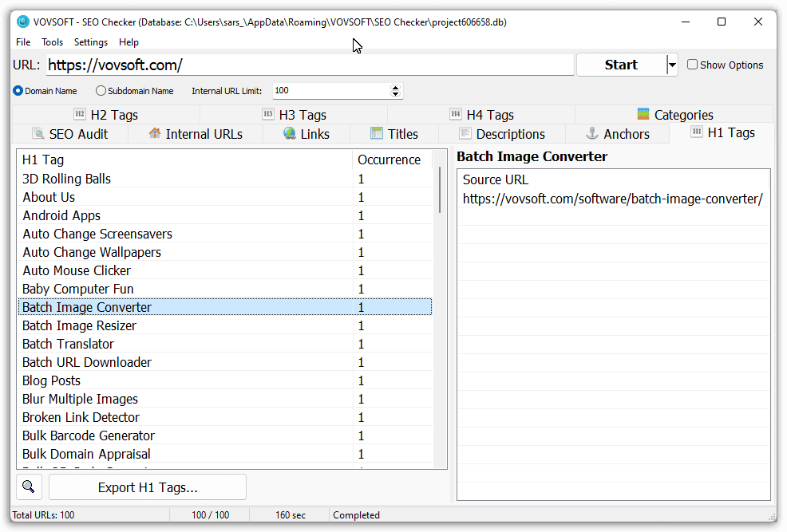
Task: Select the 3D Rolling Balls row
Action: (x=225, y=179)
